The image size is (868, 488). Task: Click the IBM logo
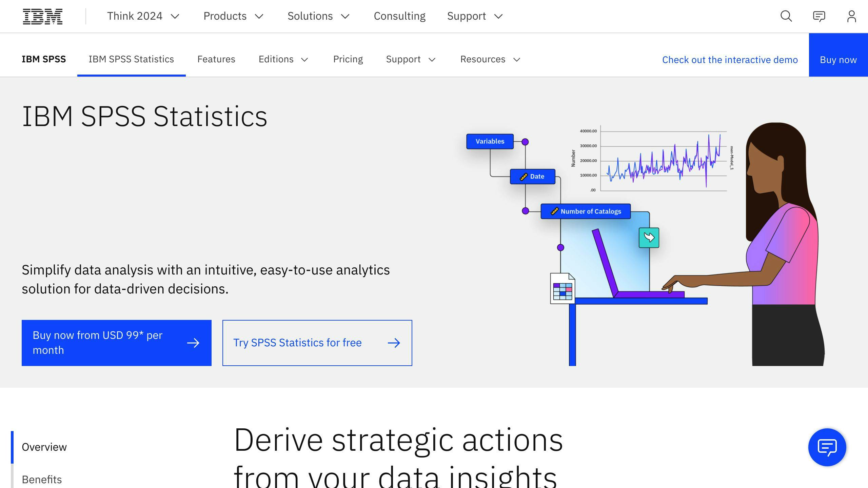tap(43, 16)
